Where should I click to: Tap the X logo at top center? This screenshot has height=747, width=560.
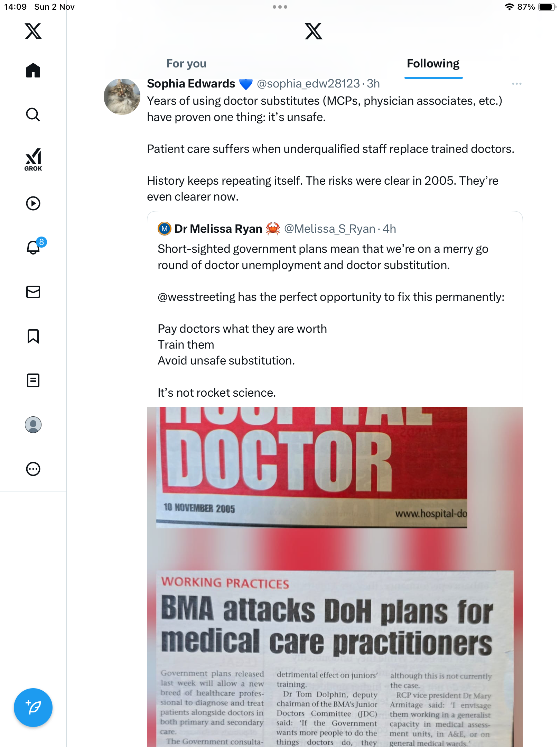[314, 31]
